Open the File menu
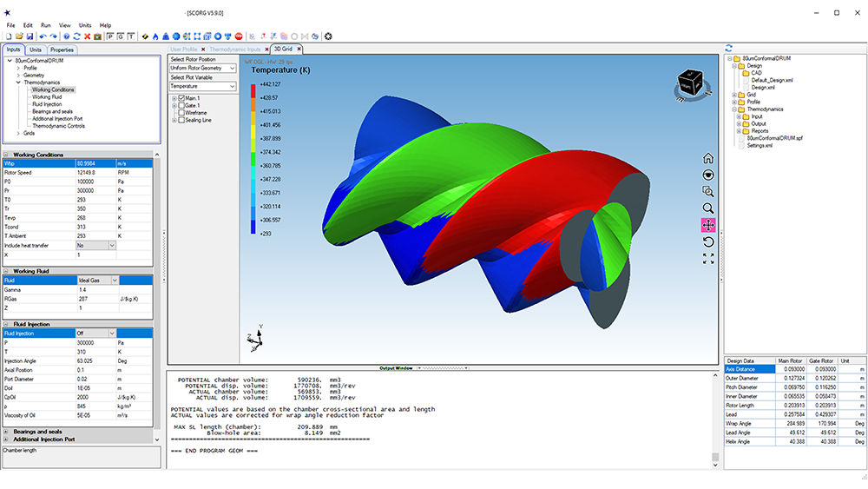Viewport: 868px width, 489px height. pyautogui.click(x=10, y=25)
